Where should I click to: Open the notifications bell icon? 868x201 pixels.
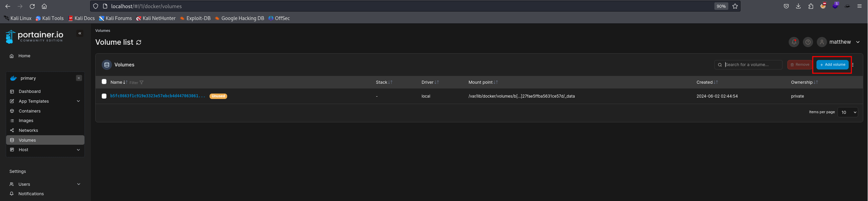[x=794, y=42]
